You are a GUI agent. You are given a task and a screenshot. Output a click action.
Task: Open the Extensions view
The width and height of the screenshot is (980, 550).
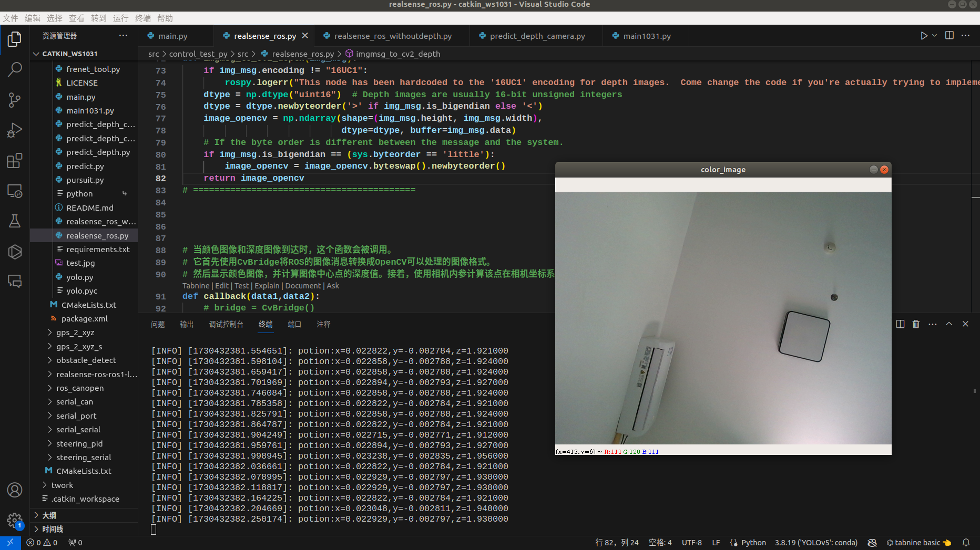(14, 161)
